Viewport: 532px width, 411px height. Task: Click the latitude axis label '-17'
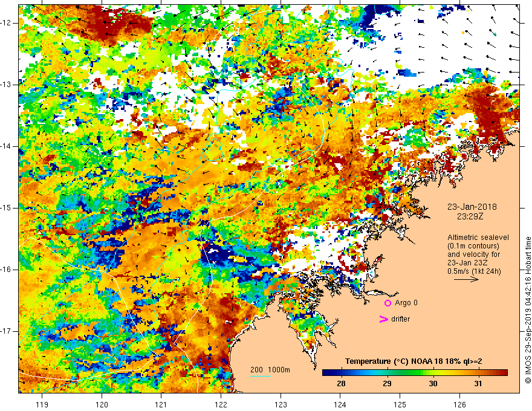coord(6,331)
